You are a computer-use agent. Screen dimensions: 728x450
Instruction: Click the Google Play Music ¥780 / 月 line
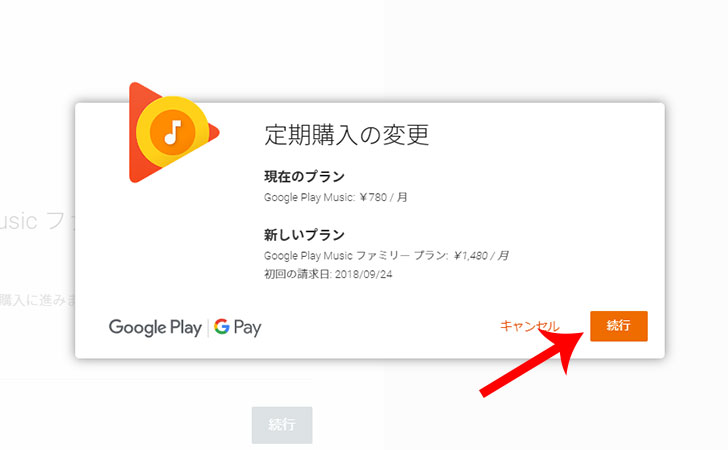(336, 197)
